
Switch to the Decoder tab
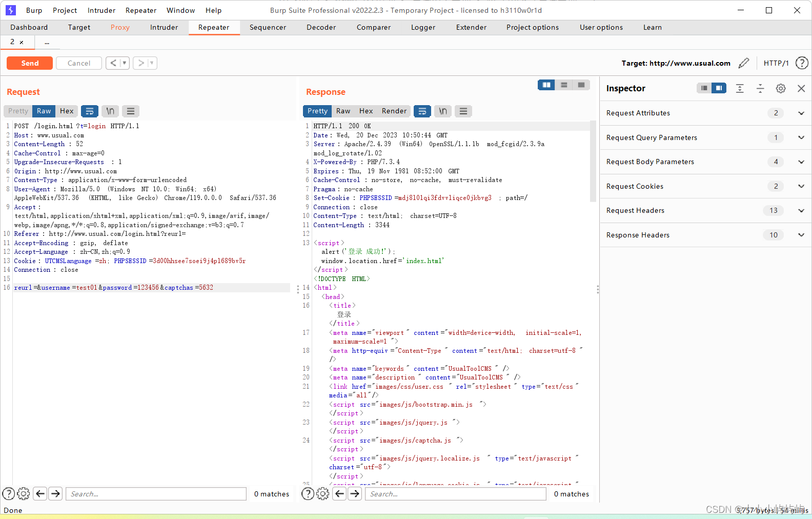click(321, 27)
